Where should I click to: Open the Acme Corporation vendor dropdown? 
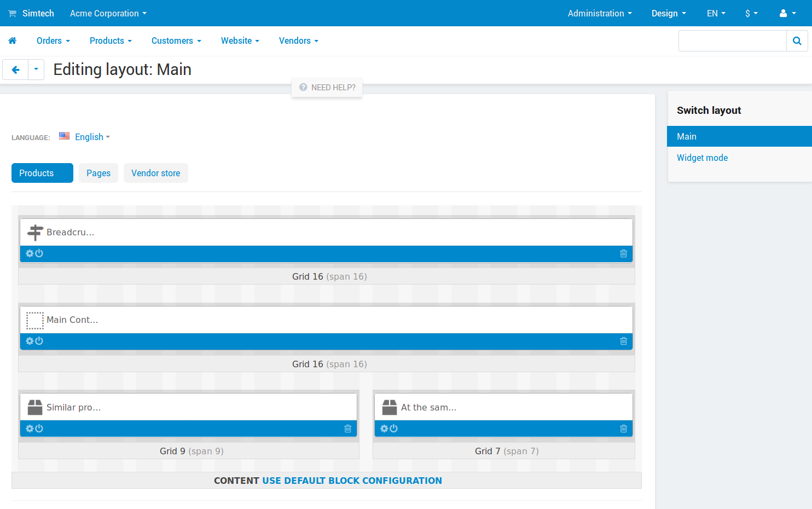pyautogui.click(x=108, y=13)
